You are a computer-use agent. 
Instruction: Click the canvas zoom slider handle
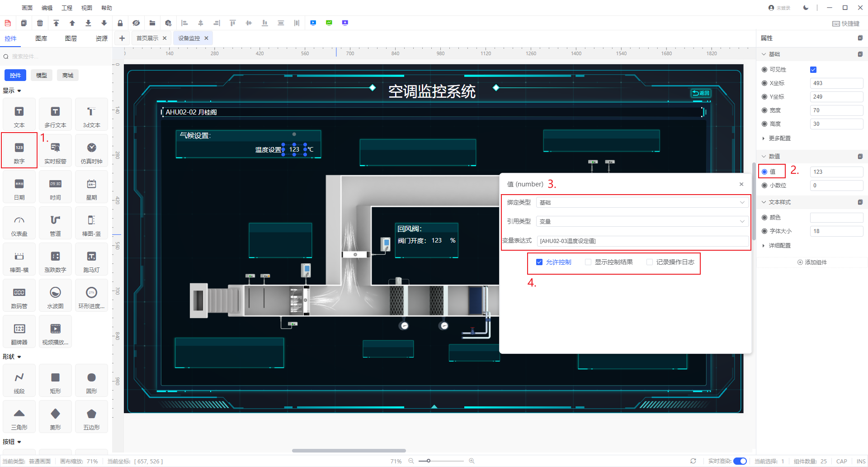click(x=428, y=461)
